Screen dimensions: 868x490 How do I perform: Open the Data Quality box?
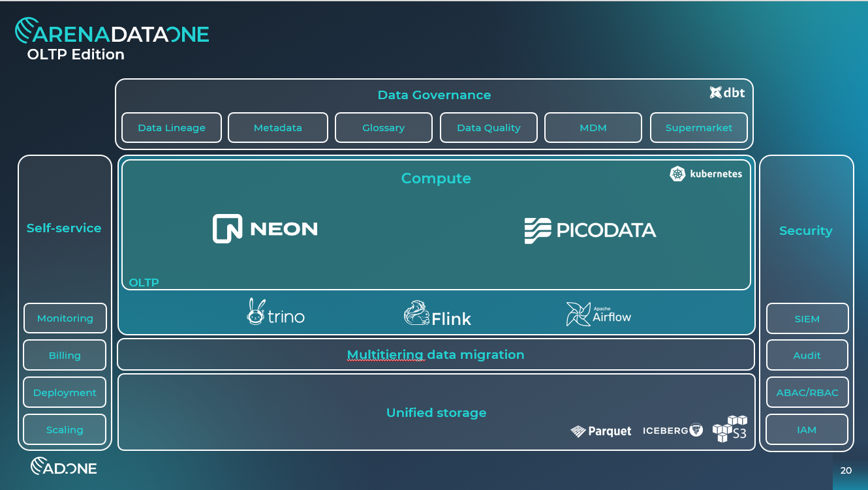pyautogui.click(x=489, y=128)
